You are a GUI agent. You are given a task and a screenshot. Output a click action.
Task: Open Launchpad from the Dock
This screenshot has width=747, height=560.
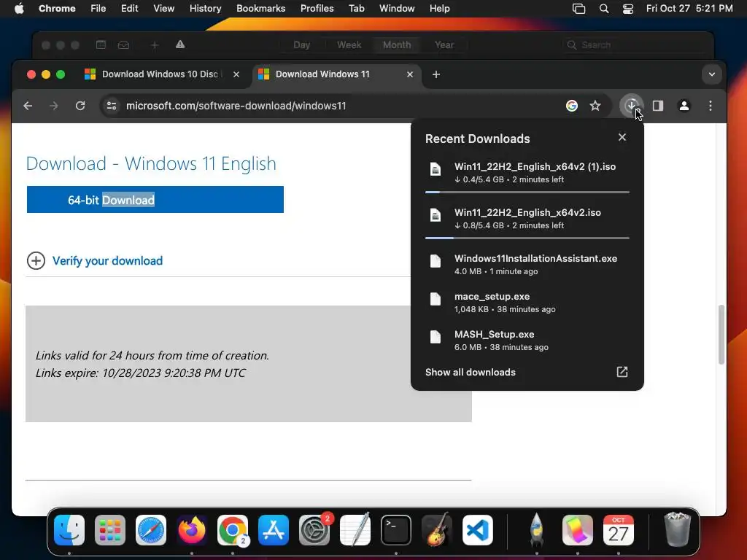pos(110,530)
